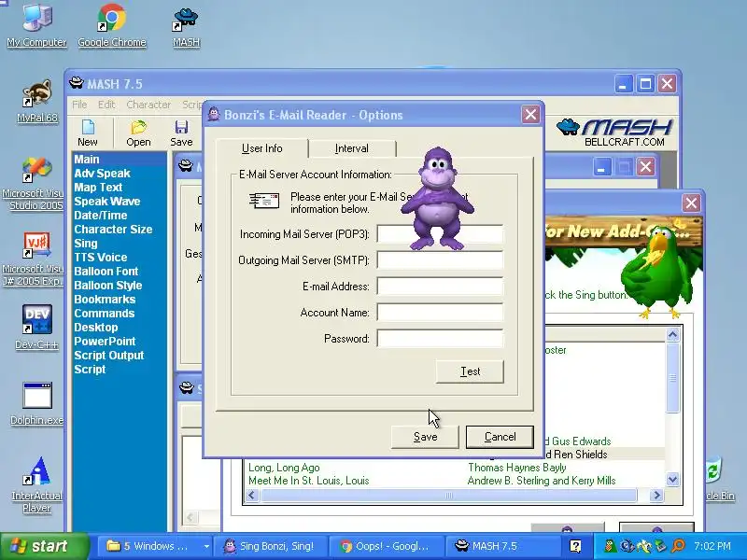Image resolution: width=747 pixels, height=560 pixels.
Task: Click the magnifier icon in system tray
Action: [x=678, y=546]
